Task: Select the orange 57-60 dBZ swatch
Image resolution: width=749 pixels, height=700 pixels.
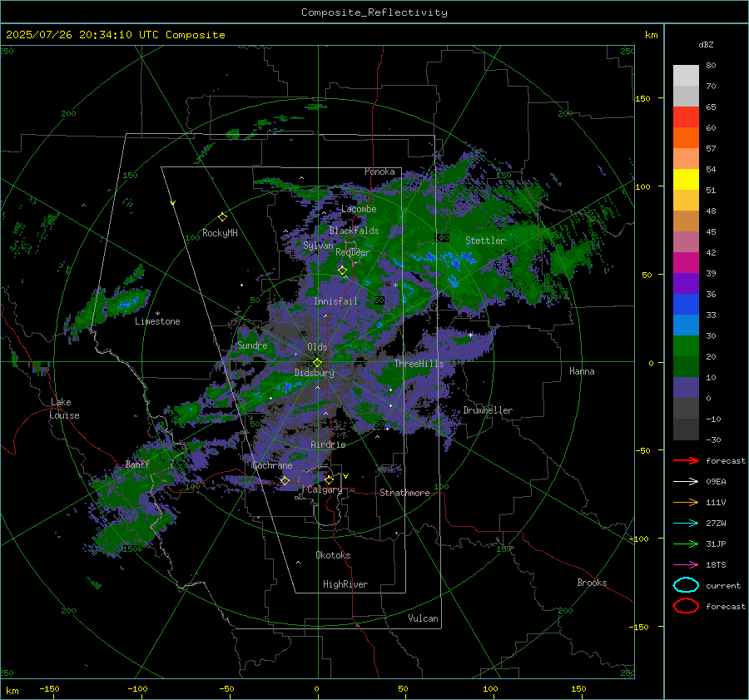Action: pyautogui.click(x=686, y=137)
